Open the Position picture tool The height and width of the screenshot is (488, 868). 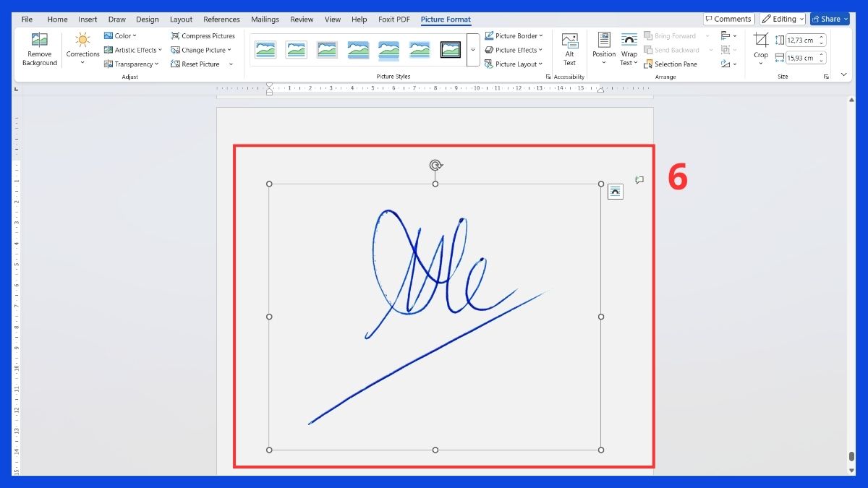pyautogui.click(x=604, y=42)
